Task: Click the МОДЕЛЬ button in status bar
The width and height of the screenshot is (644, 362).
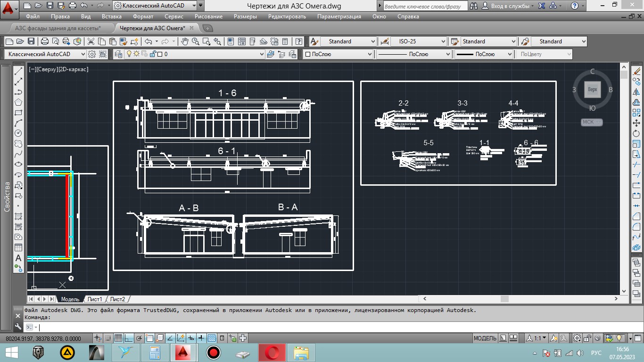Action: tap(485, 338)
